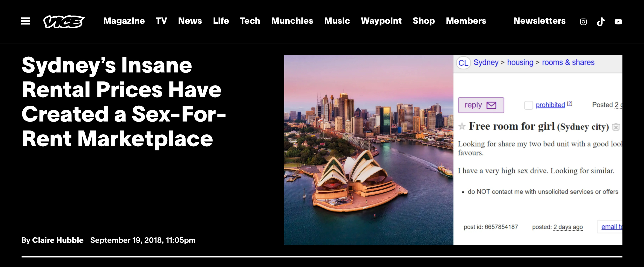Screen dimensions: 644x267
Task: Open VICE's Instagram icon
Action: pyautogui.click(x=583, y=22)
